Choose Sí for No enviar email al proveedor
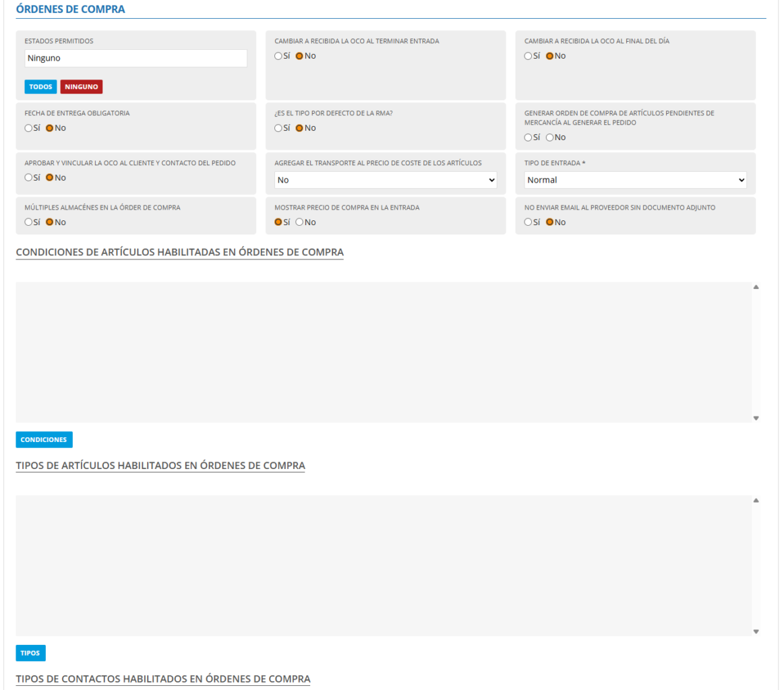 [x=529, y=222]
